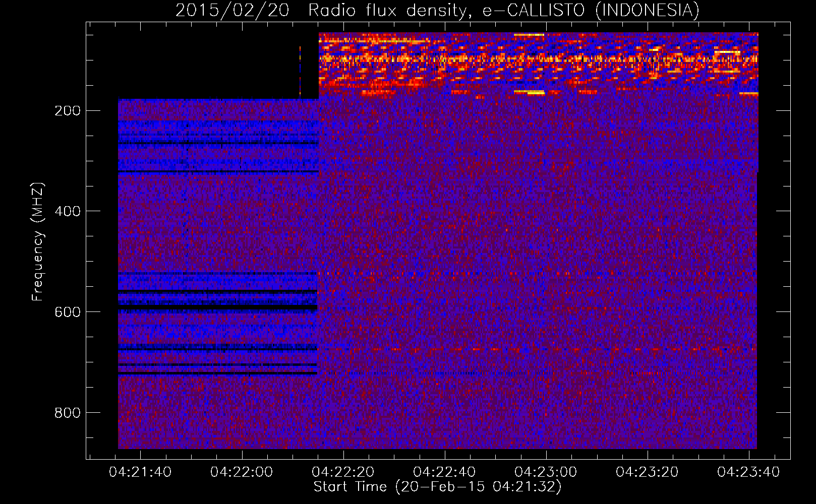Click the 04:22:40 time tick label

click(444, 472)
